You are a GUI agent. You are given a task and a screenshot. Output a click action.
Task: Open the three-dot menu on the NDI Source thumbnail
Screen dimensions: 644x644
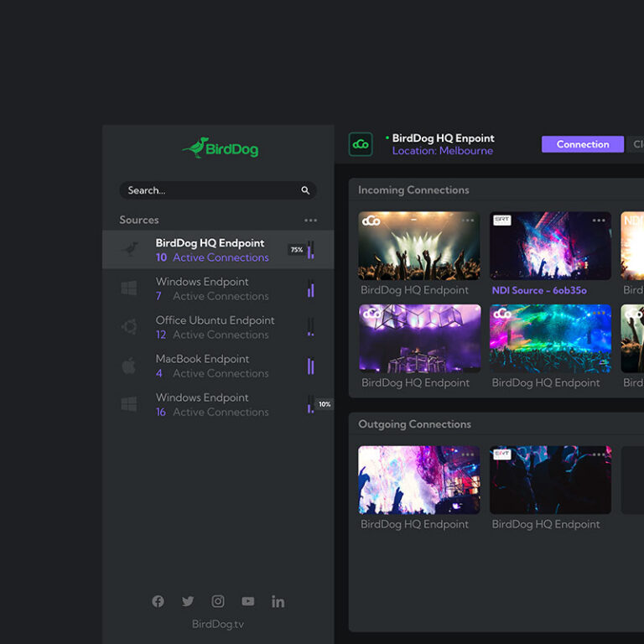pos(599,221)
